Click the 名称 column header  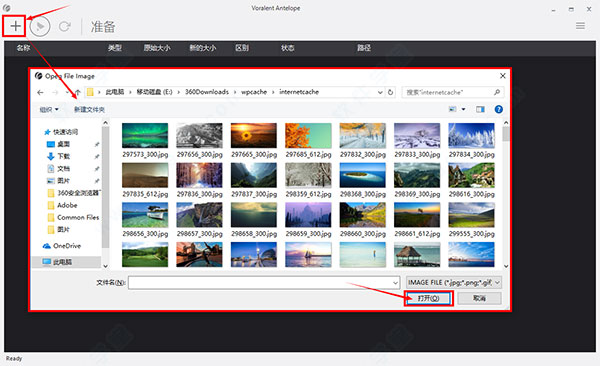click(23, 48)
